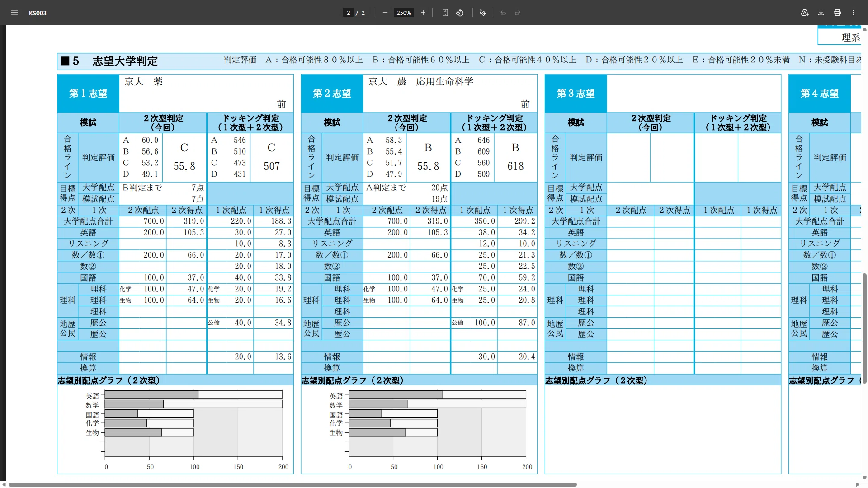Click '20点' 大学配点 target in second choice
This screenshot has width=868, height=488.
click(x=439, y=188)
